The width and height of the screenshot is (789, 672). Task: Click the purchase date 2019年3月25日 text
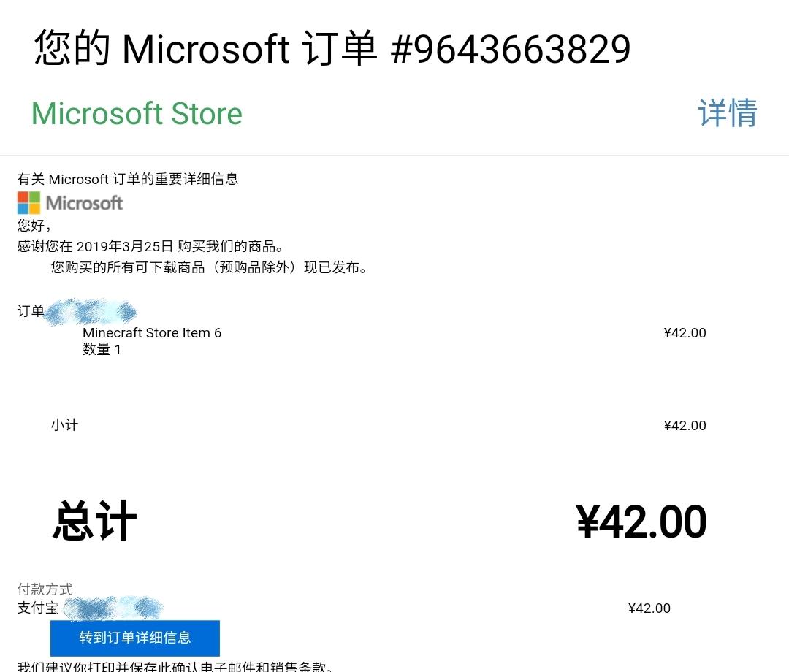point(125,246)
